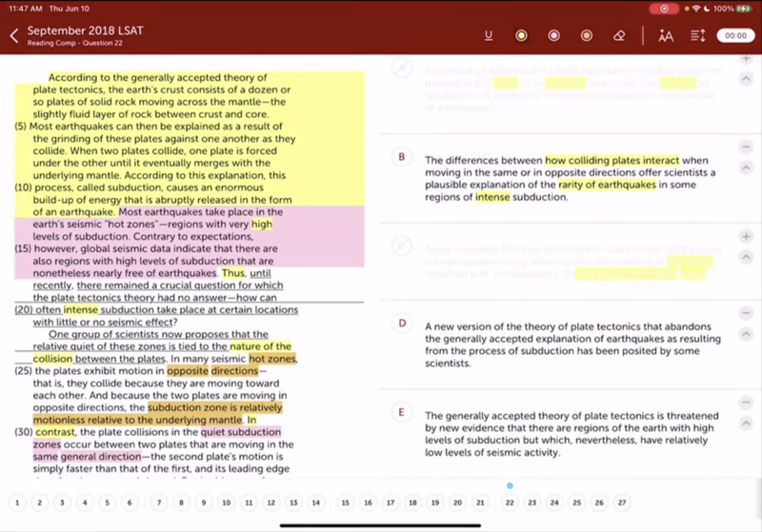The image size is (762, 532).
Task: Select the underline annotation tool
Action: pyautogui.click(x=489, y=36)
